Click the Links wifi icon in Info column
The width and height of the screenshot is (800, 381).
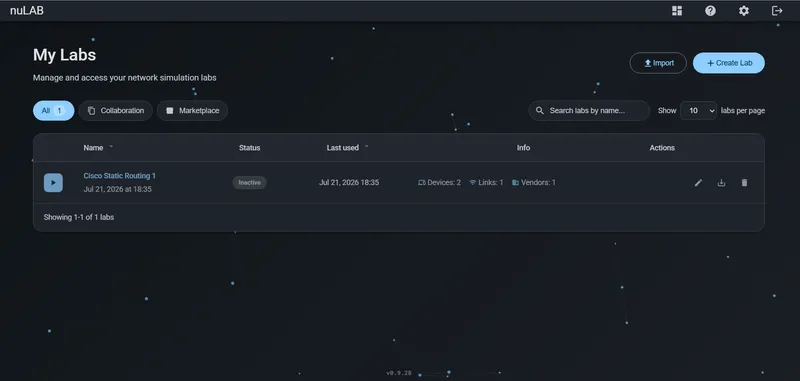pyautogui.click(x=473, y=183)
